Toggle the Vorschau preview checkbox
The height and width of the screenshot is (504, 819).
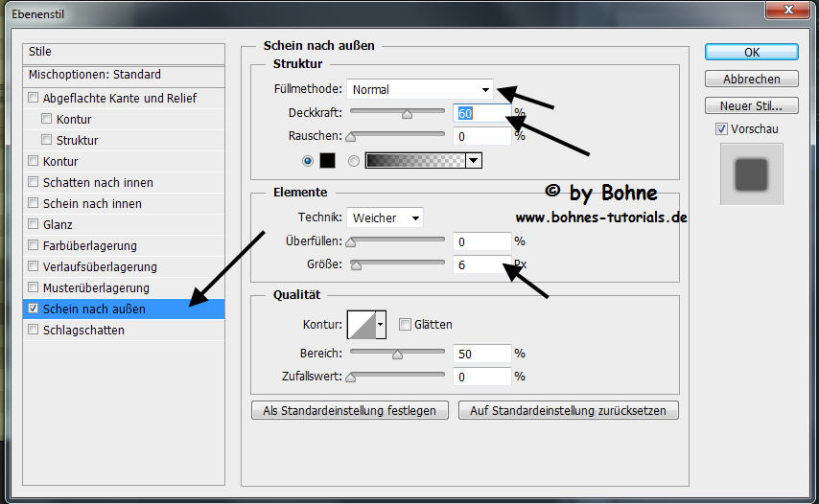click(721, 129)
